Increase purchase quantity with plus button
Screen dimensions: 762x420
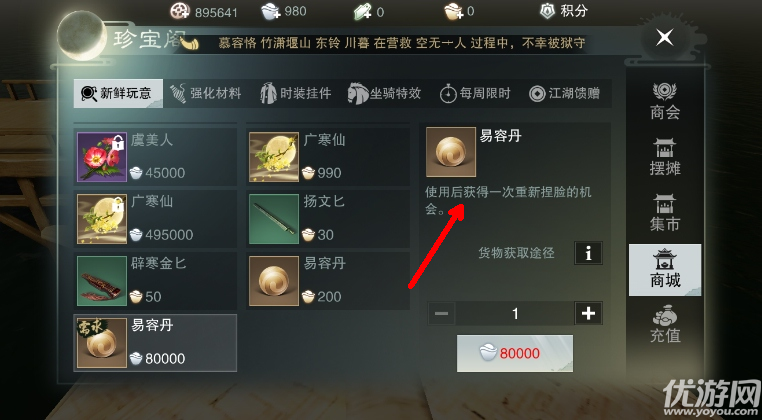pyautogui.click(x=589, y=314)
